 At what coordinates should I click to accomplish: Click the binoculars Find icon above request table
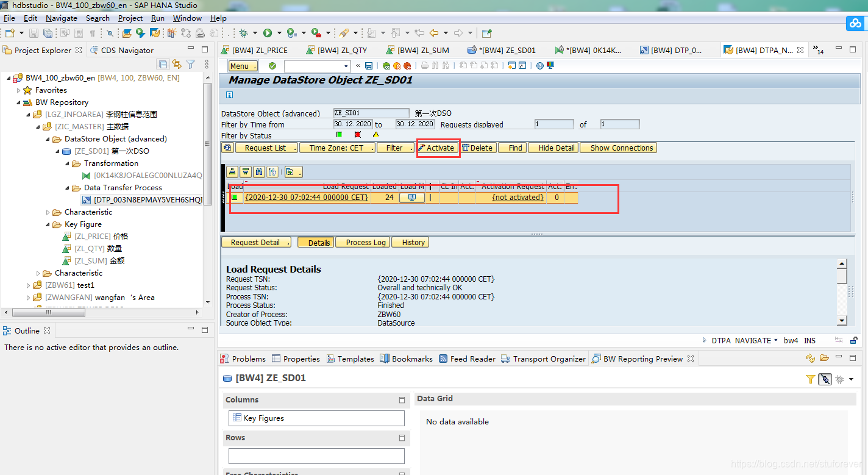[x=259, y=172]
